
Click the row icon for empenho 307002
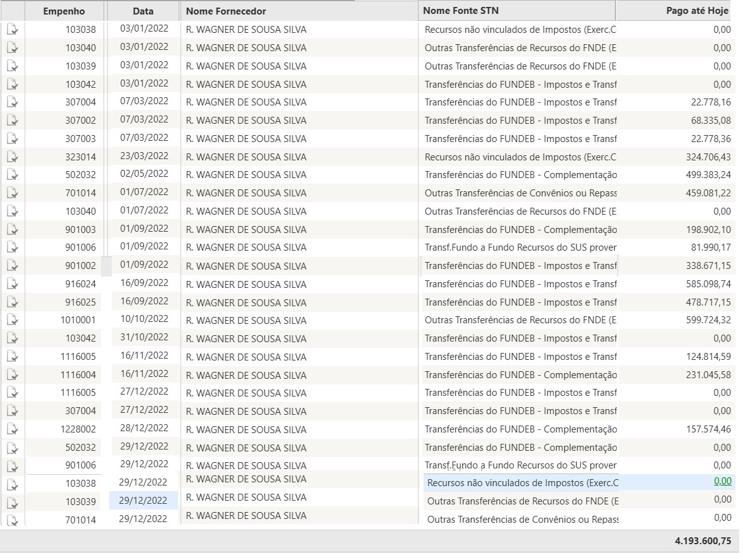click(12, 120)
